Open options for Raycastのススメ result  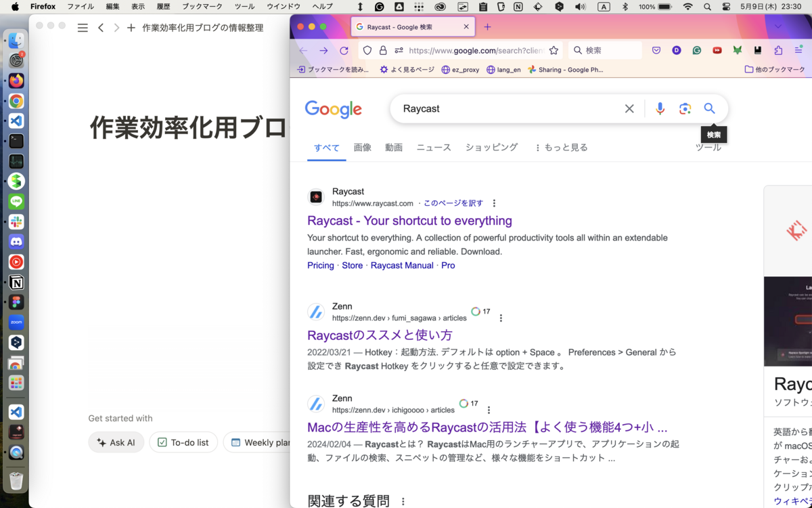pos(501,318)
